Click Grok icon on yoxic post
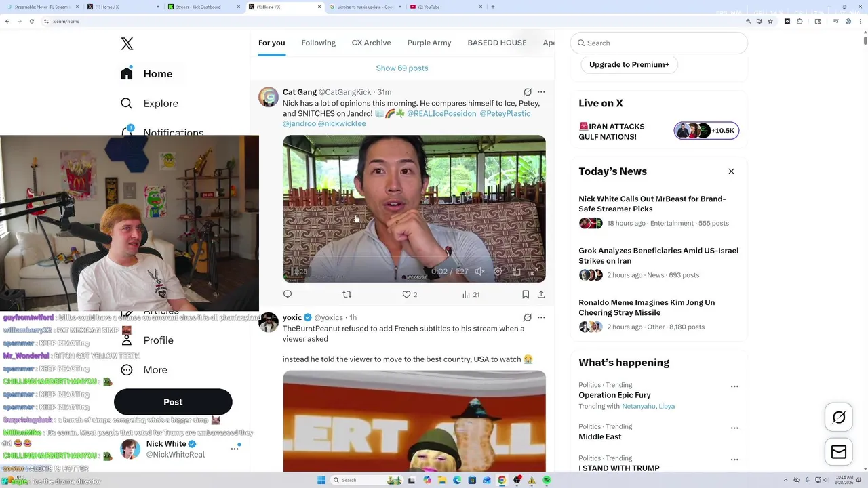 point(528,317)
